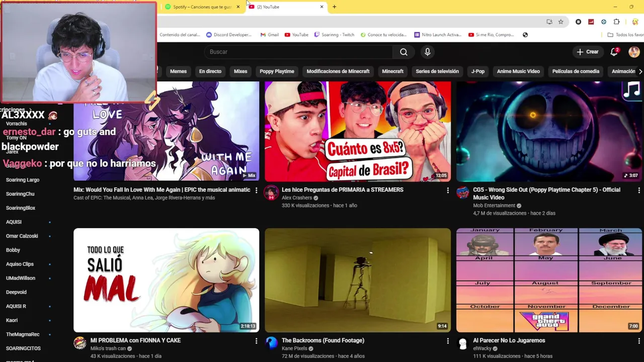Open options for Al Parecer No Lo Jugaremos
Image resolution: width=644 pixels, height=362 pixels.
[x=638, y=341]
